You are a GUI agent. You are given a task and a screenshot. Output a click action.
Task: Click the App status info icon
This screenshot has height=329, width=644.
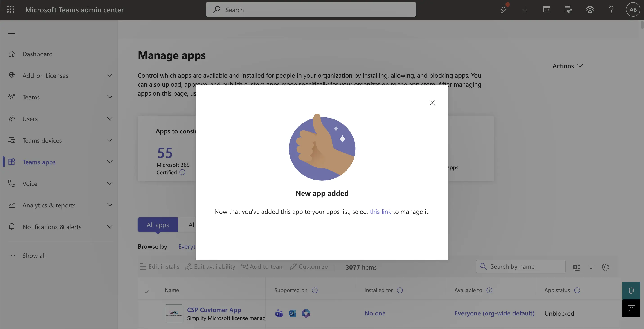pos(577,290)
